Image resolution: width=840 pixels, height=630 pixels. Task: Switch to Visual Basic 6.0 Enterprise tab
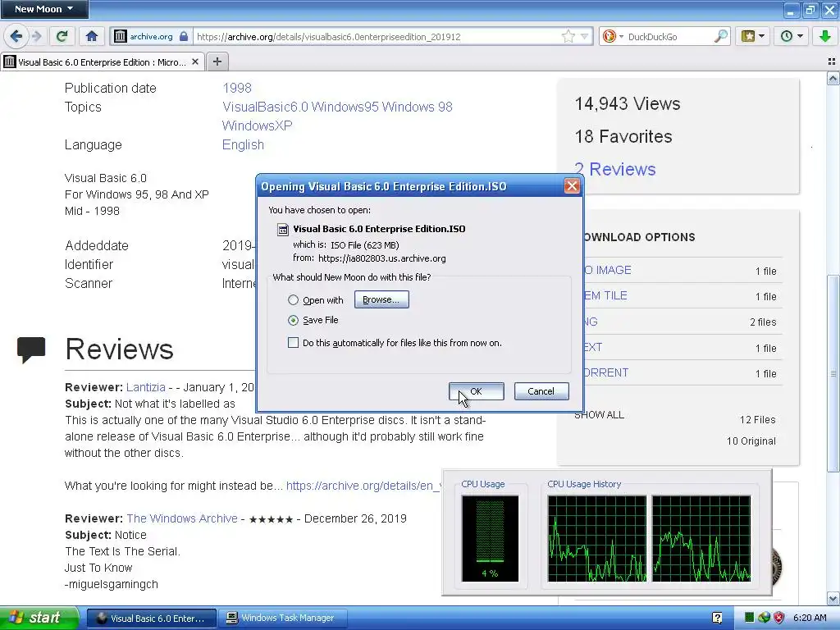click(102, 62)
